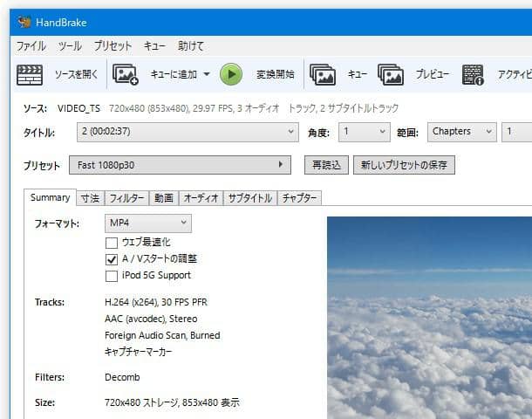Click the AAC (avcodec), Stereo text
The width and height of the screenshot is (532, 419).
point(151,319)
